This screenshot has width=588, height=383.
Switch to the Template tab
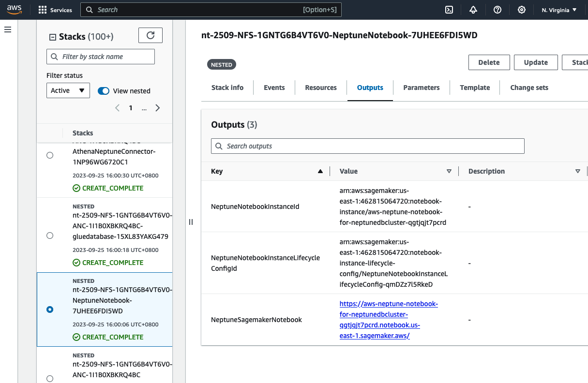click(x=475, y=88)
